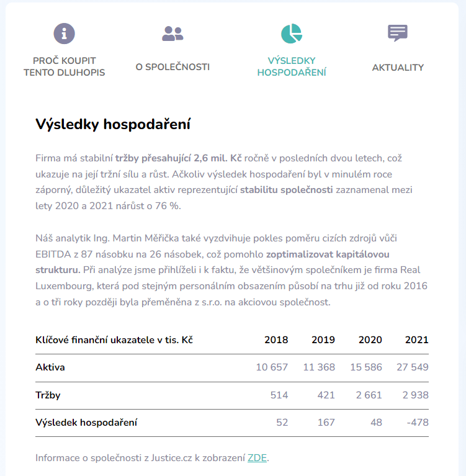The image size is (466, 476).
Task: Click the 2021 column header
Action: click(x=417, y=340)
